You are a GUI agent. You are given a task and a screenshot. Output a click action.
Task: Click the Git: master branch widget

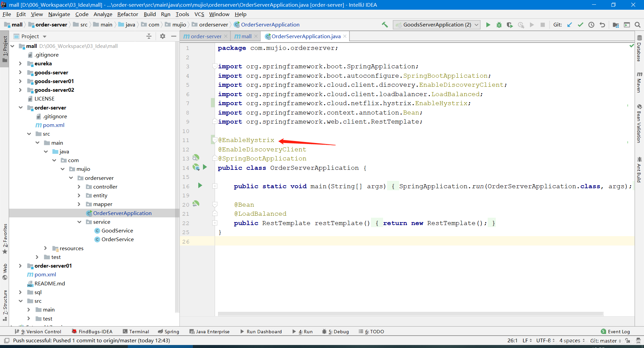(x=606, y=341)
